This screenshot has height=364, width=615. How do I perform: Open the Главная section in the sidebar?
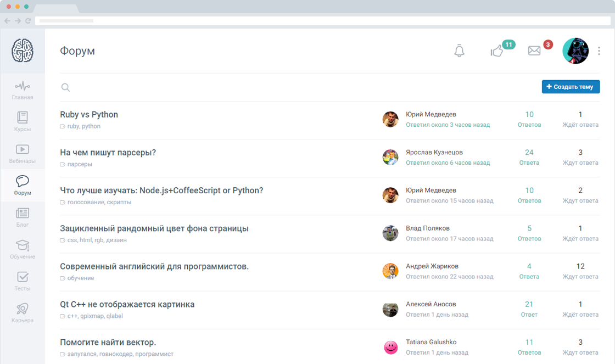(22, 89)
